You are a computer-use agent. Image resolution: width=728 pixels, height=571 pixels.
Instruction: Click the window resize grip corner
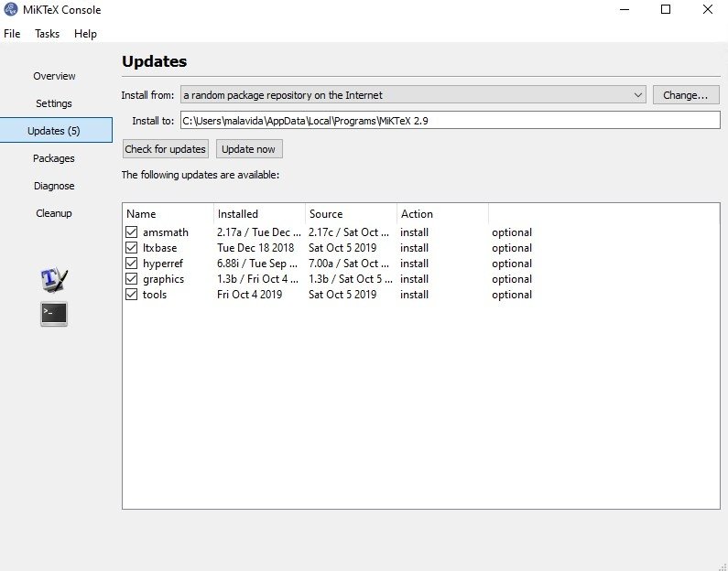723,566
